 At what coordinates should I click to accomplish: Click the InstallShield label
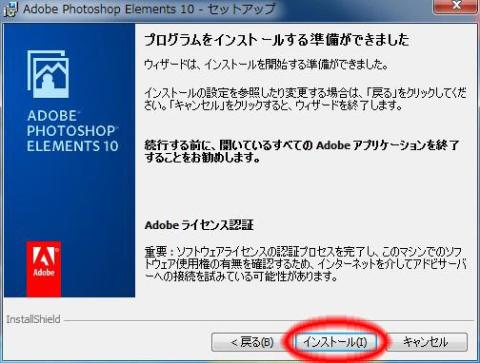pyautogui.click(x=33, y=319)
